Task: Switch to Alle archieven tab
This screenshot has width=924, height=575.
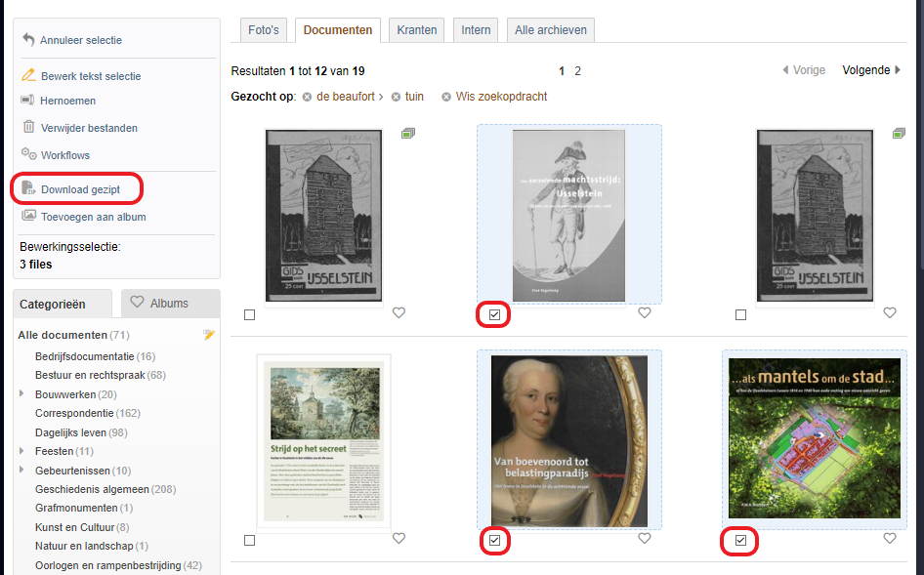Action: pos(550,30)
